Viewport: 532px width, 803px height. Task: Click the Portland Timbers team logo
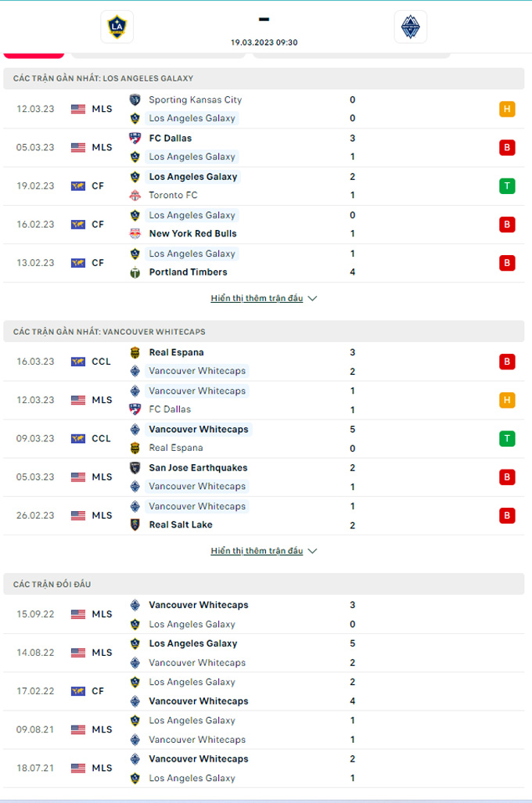(x=135, y=272)
